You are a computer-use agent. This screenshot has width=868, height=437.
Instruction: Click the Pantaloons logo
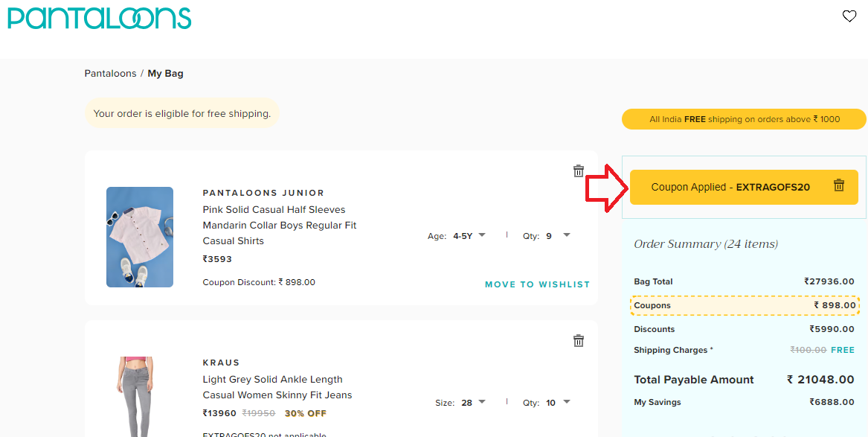[x=99, y=18]
